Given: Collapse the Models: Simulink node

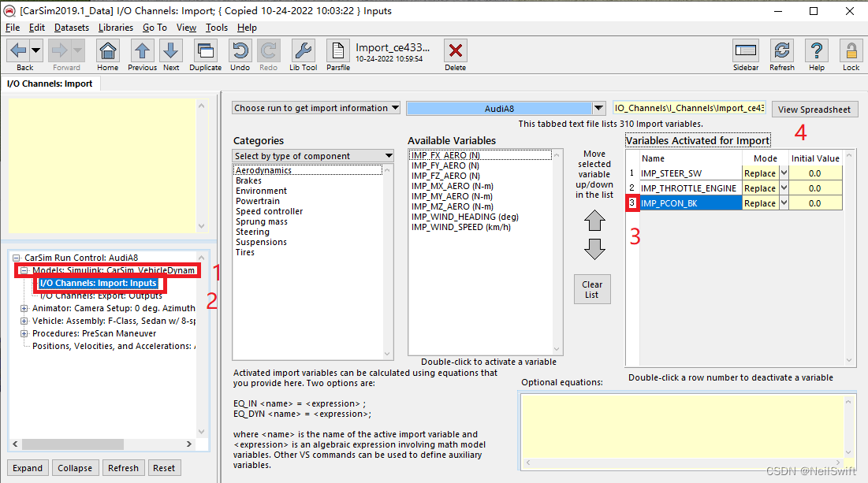Looking at the screenshot, I should tap(24, 270).
